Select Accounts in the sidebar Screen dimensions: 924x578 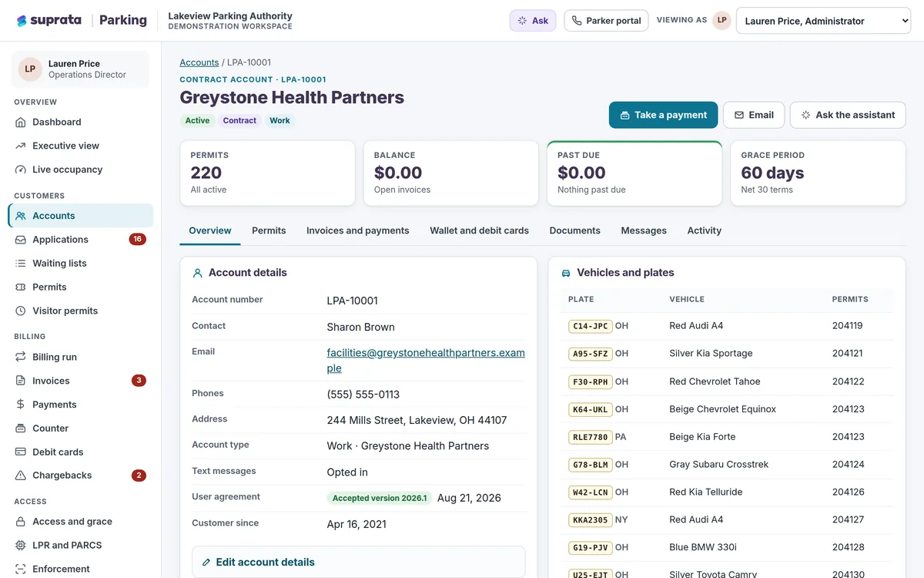pyautogui.click(x=81, y=216)
